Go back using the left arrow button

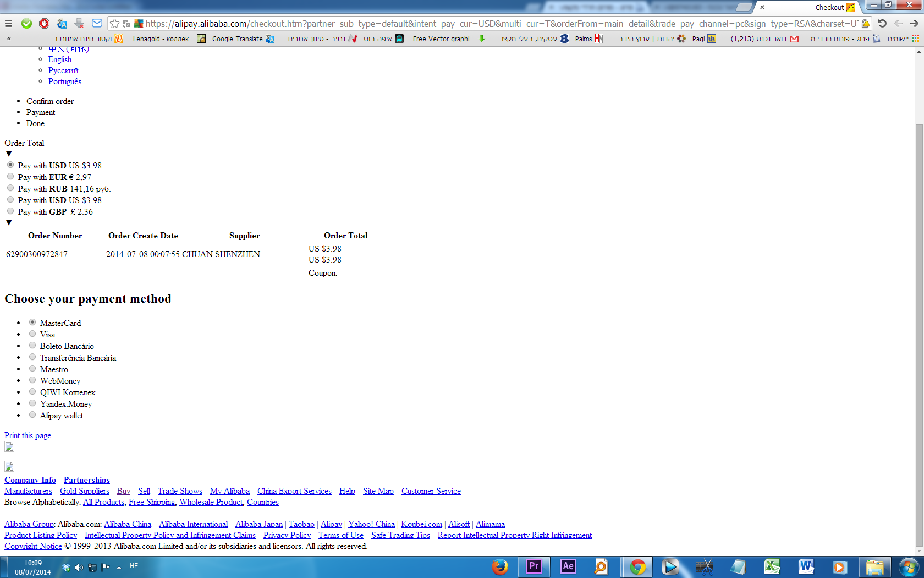coord(898,24)
